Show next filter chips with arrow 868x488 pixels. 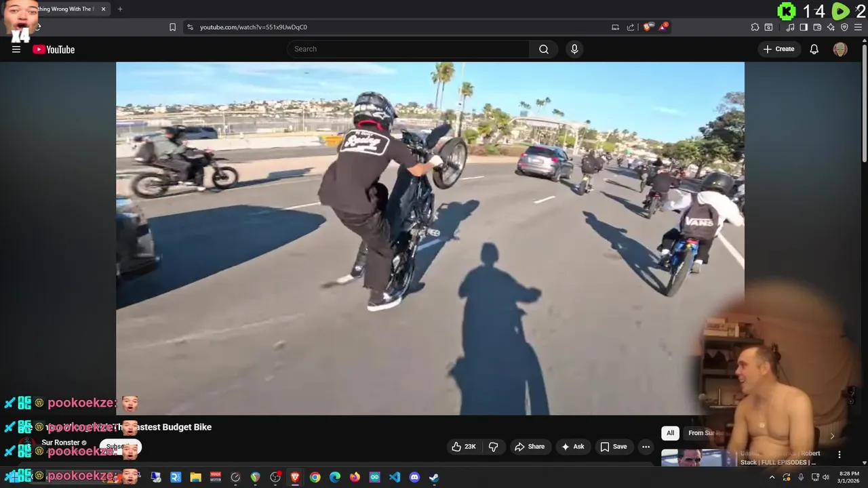(832, 436)
